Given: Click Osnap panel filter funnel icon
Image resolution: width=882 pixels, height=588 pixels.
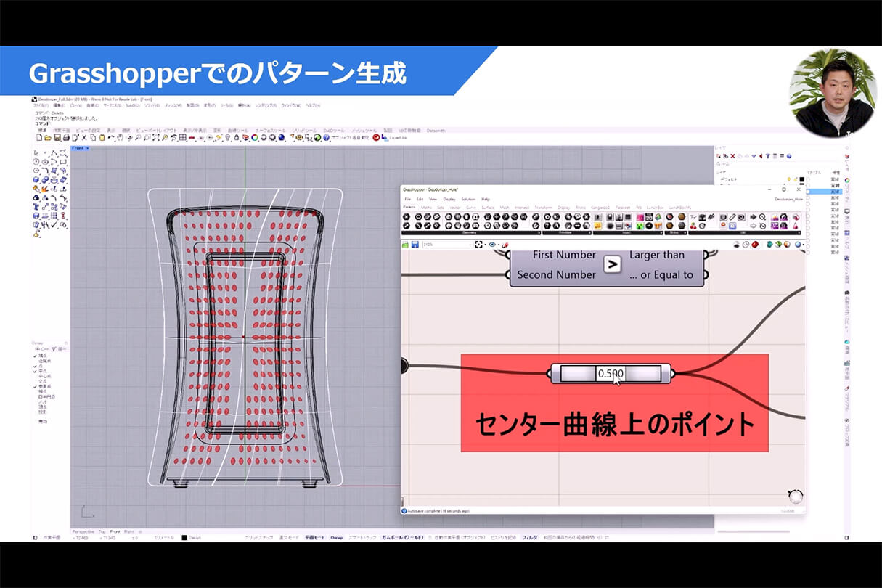Looking at the screenshot, I should click(x=54, y=349).
